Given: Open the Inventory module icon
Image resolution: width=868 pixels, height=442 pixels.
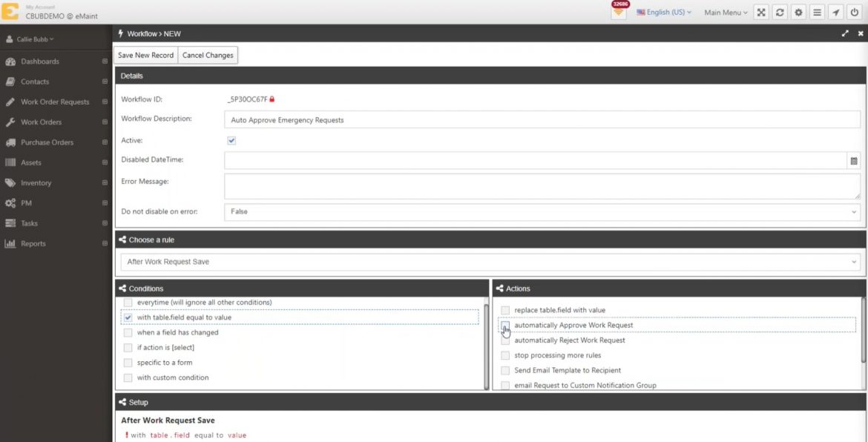Looking at the screenshot, I should tap(10, 182).
